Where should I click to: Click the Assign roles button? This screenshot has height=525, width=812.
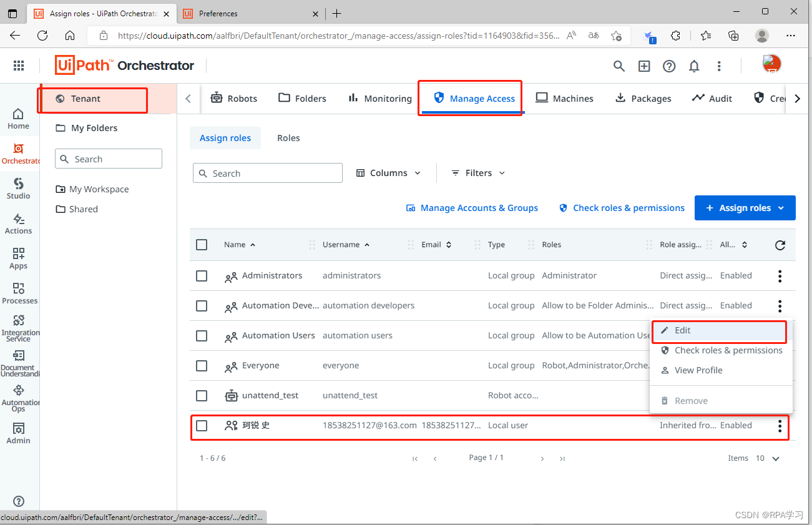(745, 208)
